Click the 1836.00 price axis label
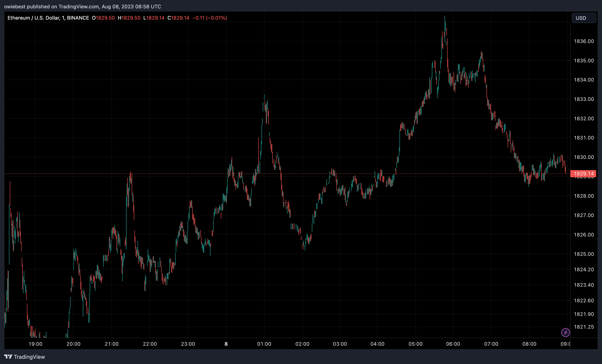Image resolution: width=602 pixels, height=364 pixels. pyautogui.click(x=584, y=41)
